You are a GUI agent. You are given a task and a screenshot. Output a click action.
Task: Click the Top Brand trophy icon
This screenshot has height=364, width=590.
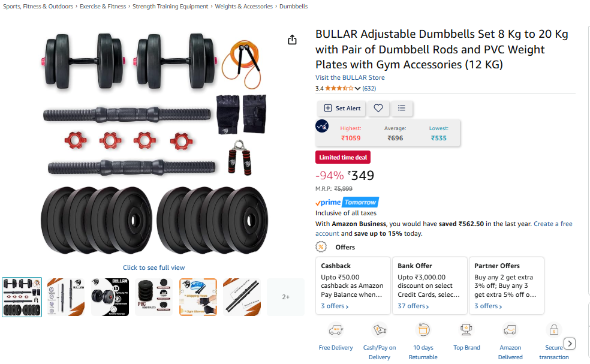tap(466, 330)
